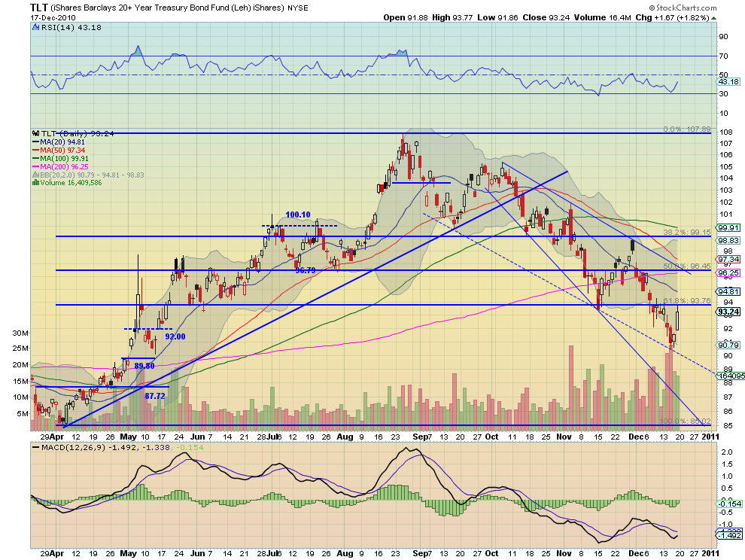Click the blue 94.81 tag on right axis
The height and width of the screenshot is (560, 745).
pyautogui.click(x=728, y=291)
